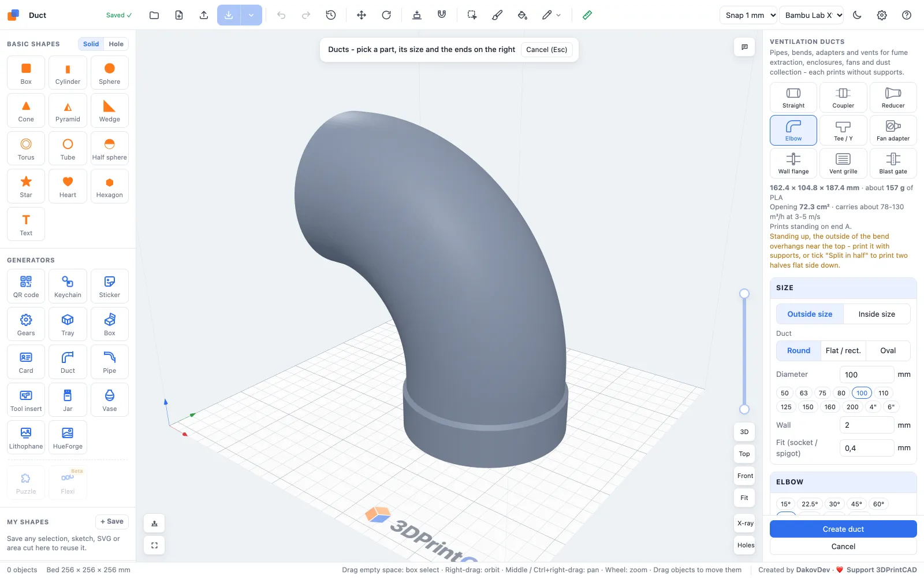Select the Flat / rect. duct tab
Image resolution: width=924 pixels, height=578 pixels.
(x=843, y=350)
